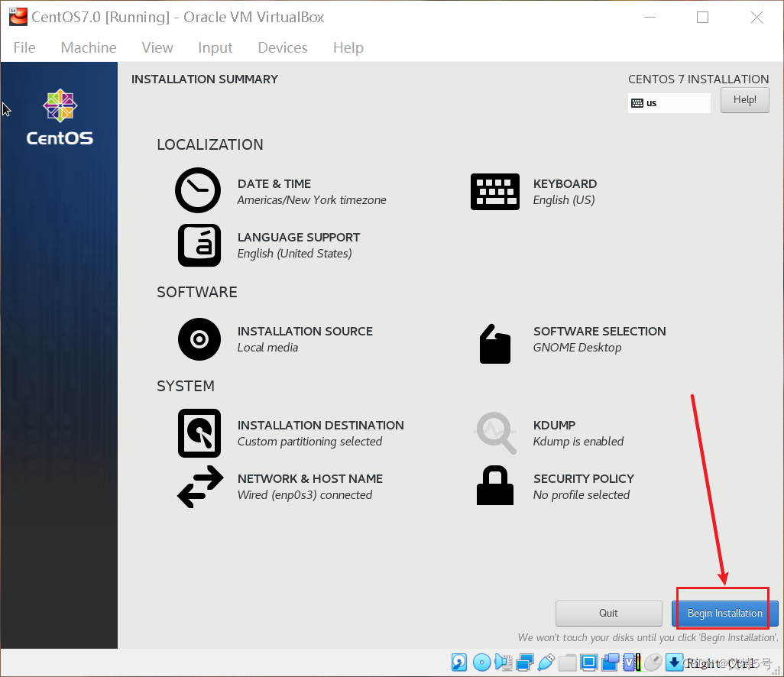The width and height of the screenshot is (784, 677).
Task: Open the Input menu
Action: [215, 47]
